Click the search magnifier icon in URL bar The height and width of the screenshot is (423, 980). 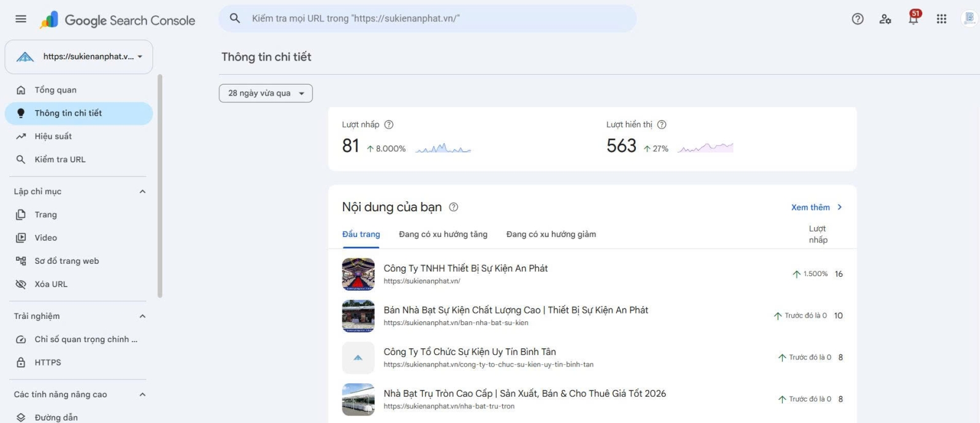[x=235, y=18]
